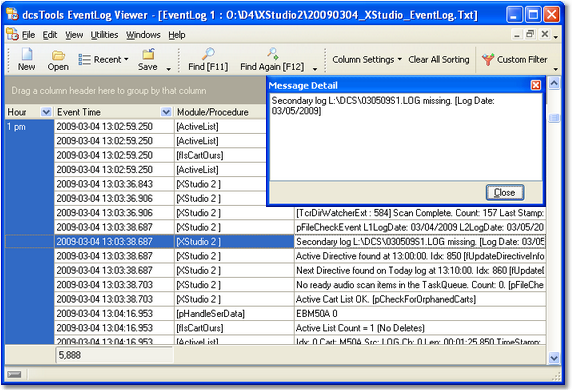
Task: Click Find [F11] magnifier icon
Action: coord(208,54)
